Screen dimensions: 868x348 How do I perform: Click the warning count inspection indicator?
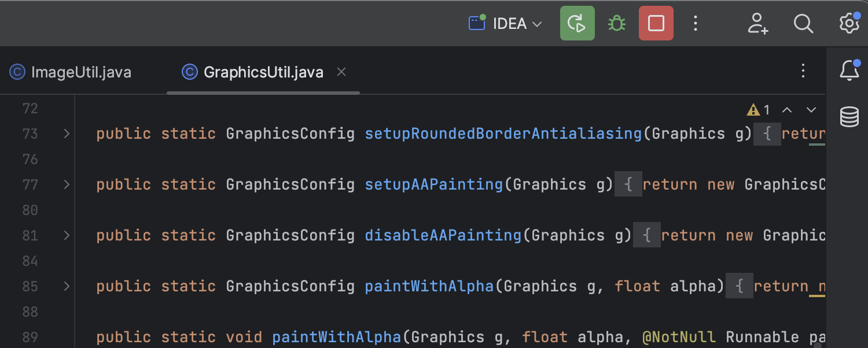pyautogui.click(x=759, y=110)
